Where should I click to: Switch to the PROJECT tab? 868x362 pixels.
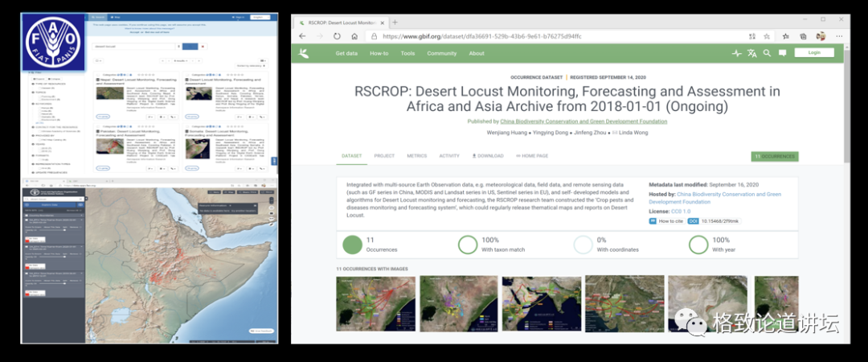click(x=384, y=156)
